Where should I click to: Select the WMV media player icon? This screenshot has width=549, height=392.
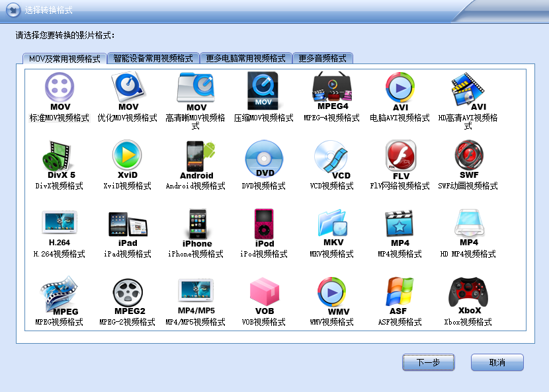[332, 296]
